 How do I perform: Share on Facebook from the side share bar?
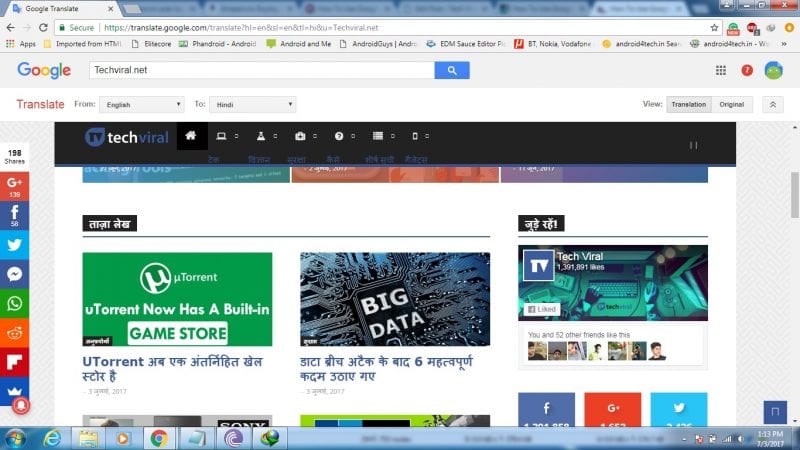pyautogui.click(x=14, y=216)
